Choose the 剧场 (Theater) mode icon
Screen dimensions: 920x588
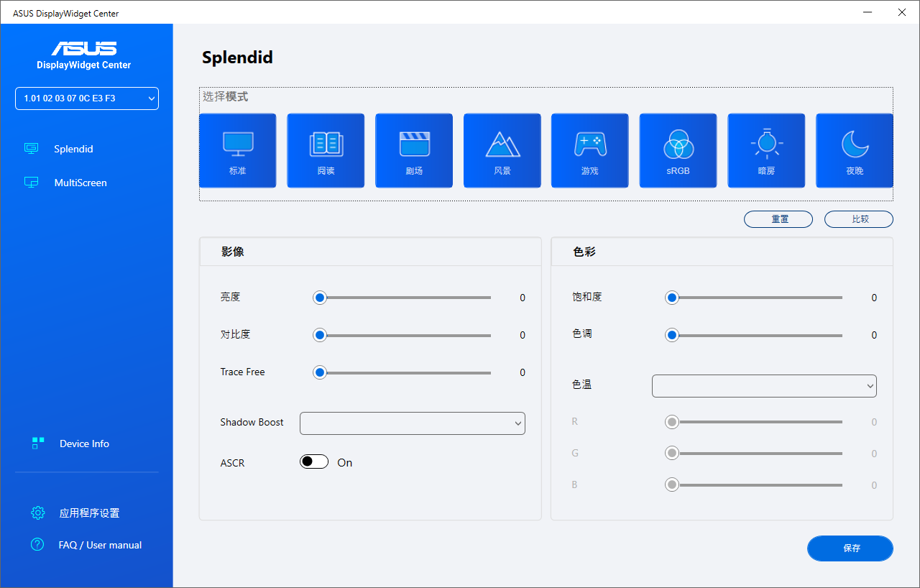[414, 150]
